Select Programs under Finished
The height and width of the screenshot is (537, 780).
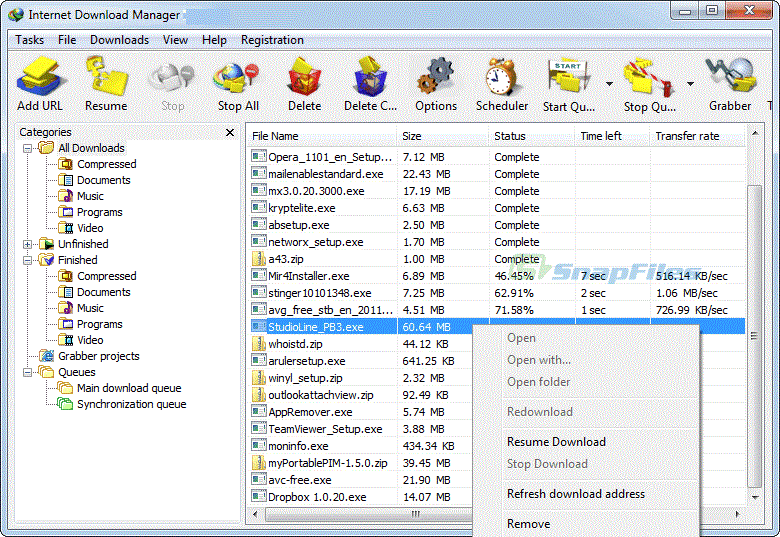(99, 324)
